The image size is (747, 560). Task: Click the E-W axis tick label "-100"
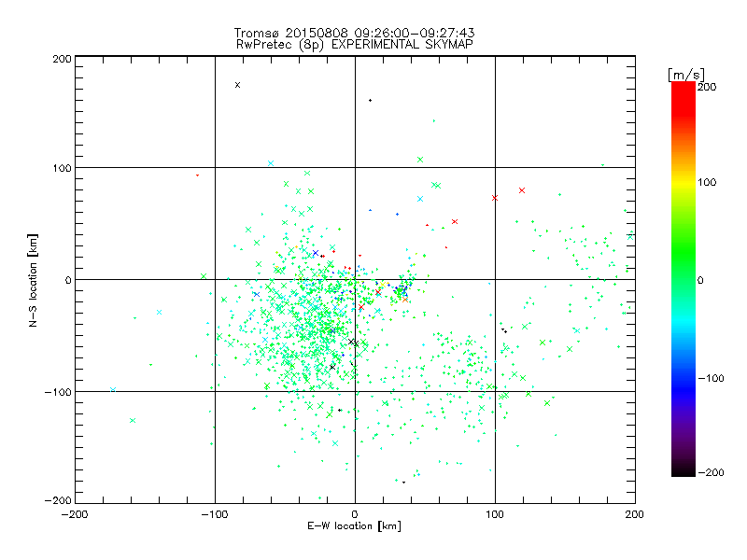click(215, 514)
